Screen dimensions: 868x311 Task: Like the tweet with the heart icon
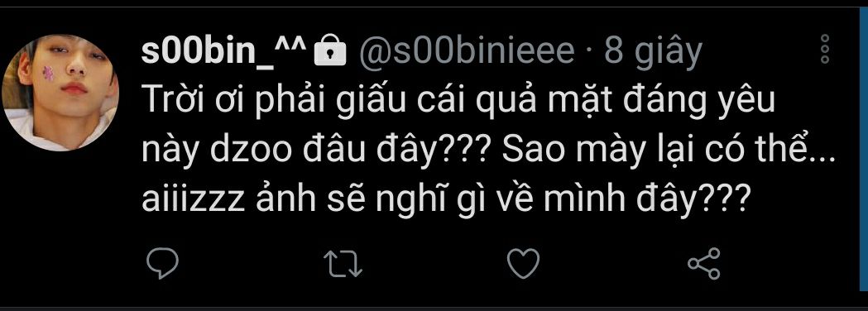523,263
